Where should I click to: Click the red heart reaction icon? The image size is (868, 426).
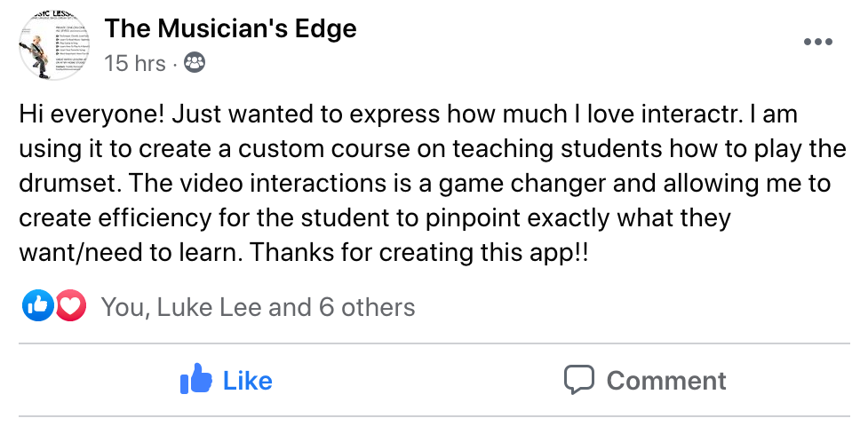tap(69, 307)
